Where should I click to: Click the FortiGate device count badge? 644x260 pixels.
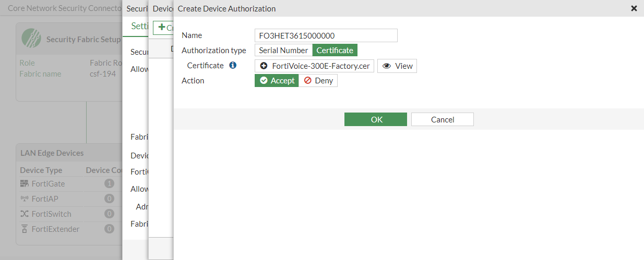[109, 183]
